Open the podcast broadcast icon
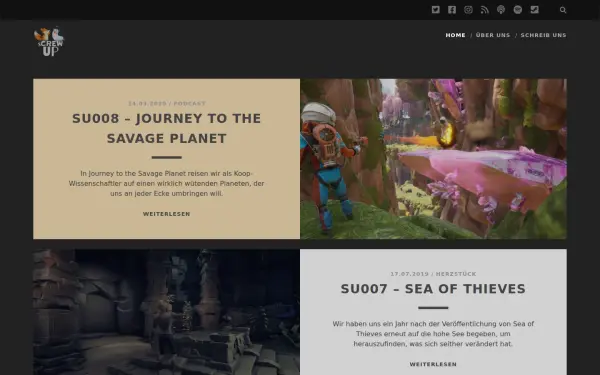Viewport: 600px width, 375px height. coord(501,10)
